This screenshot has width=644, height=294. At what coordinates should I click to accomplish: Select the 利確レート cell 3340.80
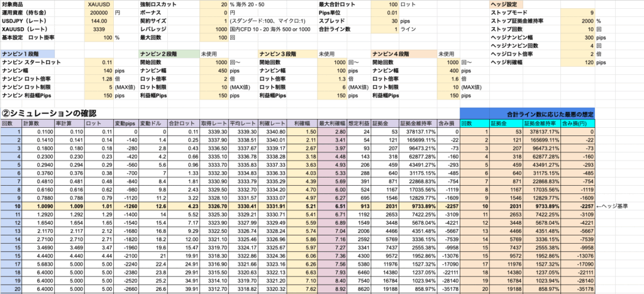pyautogui.click(x=272, y=131)
